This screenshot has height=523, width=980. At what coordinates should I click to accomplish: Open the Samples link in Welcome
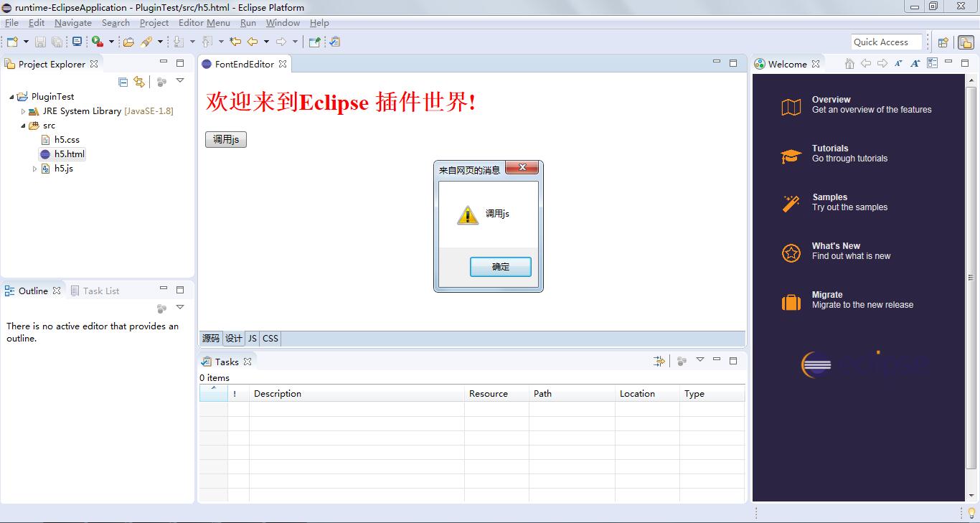(x=834, y=202)
